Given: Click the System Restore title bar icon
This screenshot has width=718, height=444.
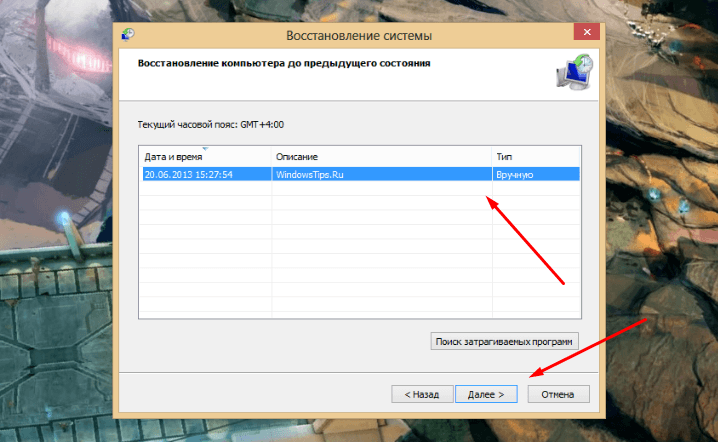Looking at the screenshot, I should (128, 34).
